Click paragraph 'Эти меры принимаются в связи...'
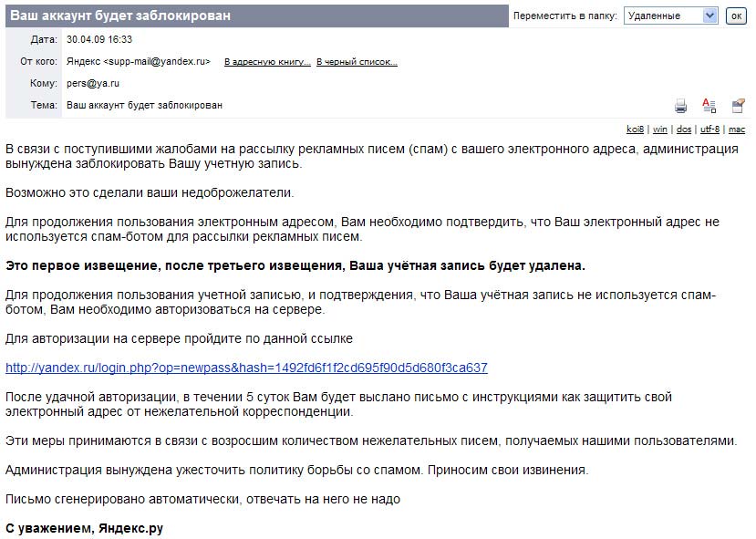 tap(371, 441)
